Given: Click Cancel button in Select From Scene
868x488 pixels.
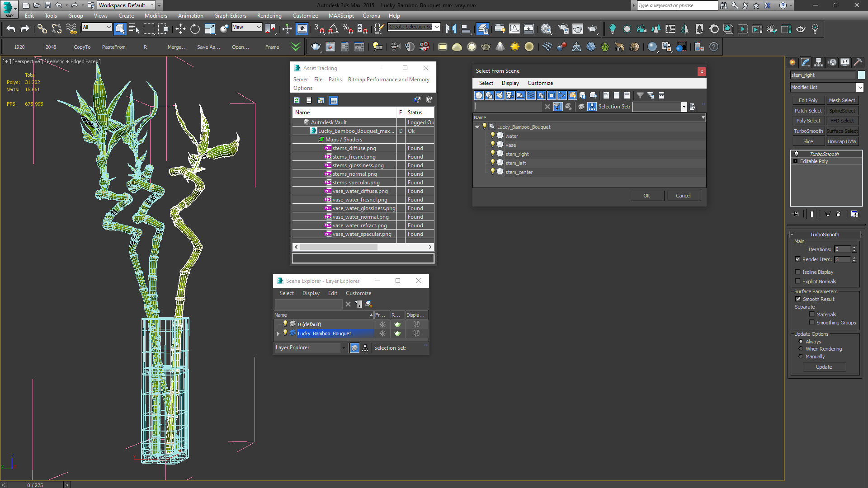Looking at the screenshot, I should 682,196.
